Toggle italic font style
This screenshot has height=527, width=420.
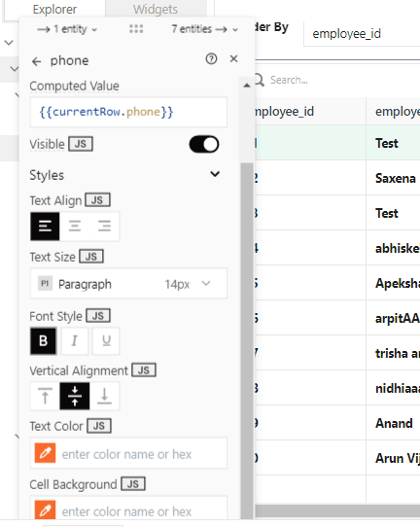(x=75, y=341)
